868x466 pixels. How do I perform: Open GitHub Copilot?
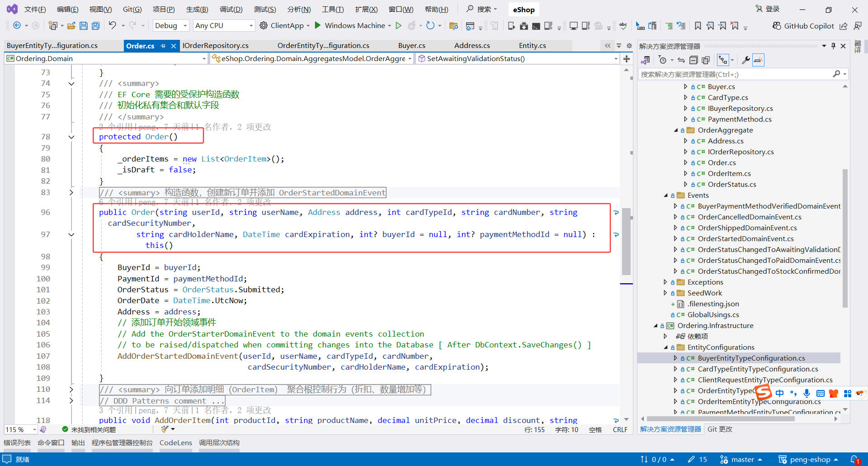803,26
